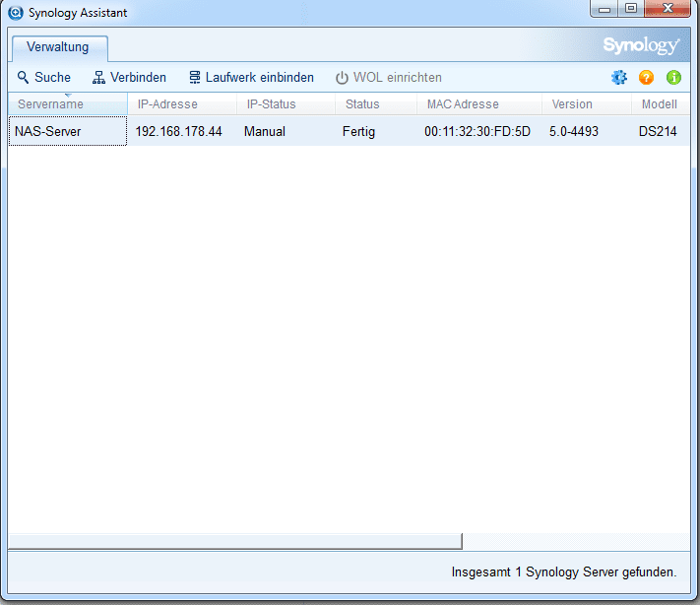Sort by the Servername column header

[67, 103]
